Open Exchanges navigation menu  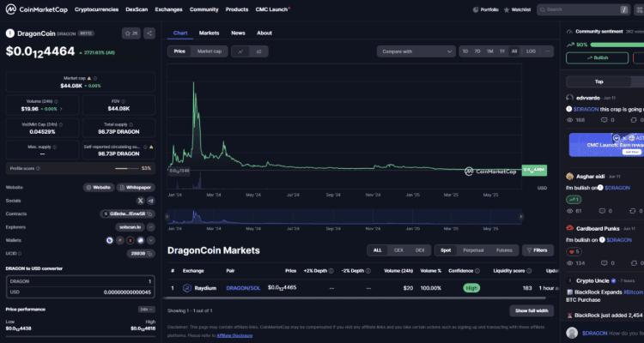pos(169,9)
